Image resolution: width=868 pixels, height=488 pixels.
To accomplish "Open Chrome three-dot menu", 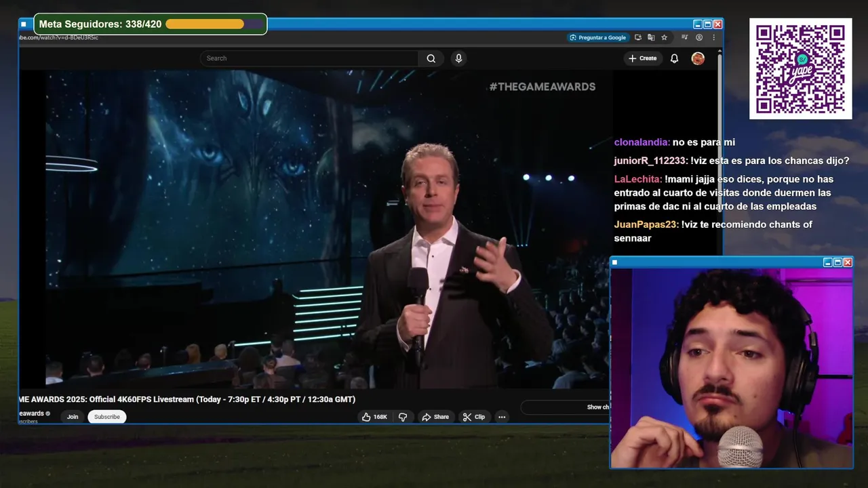I will [713, 37].
